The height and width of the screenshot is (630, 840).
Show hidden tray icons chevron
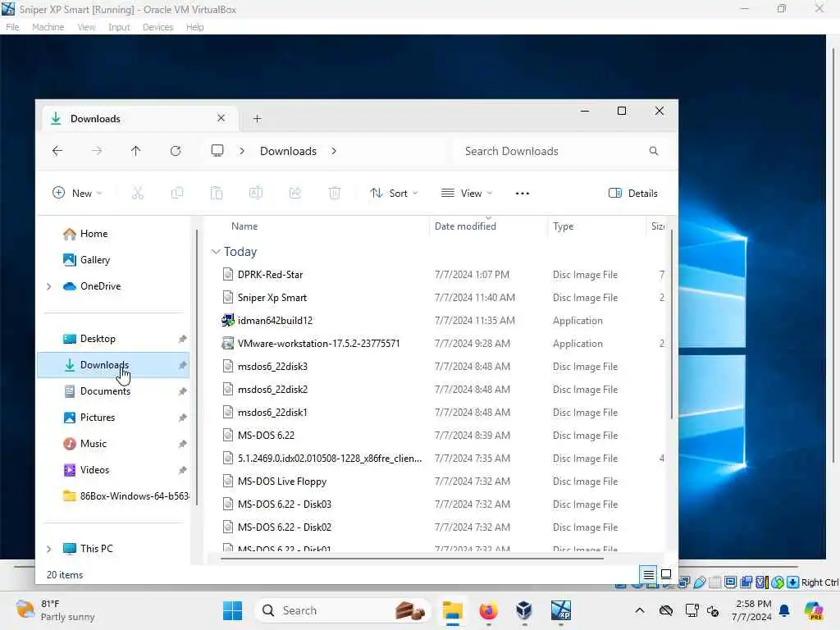pos(640,610)
